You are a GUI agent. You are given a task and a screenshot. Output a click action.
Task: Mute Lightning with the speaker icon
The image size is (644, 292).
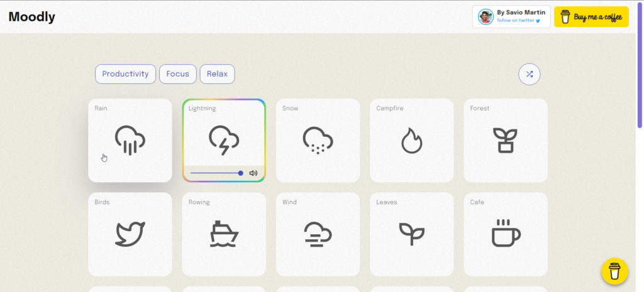coord(253,173)
